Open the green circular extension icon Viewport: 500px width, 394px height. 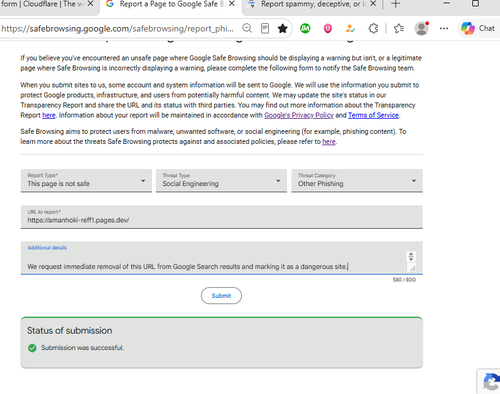[305, 28]
